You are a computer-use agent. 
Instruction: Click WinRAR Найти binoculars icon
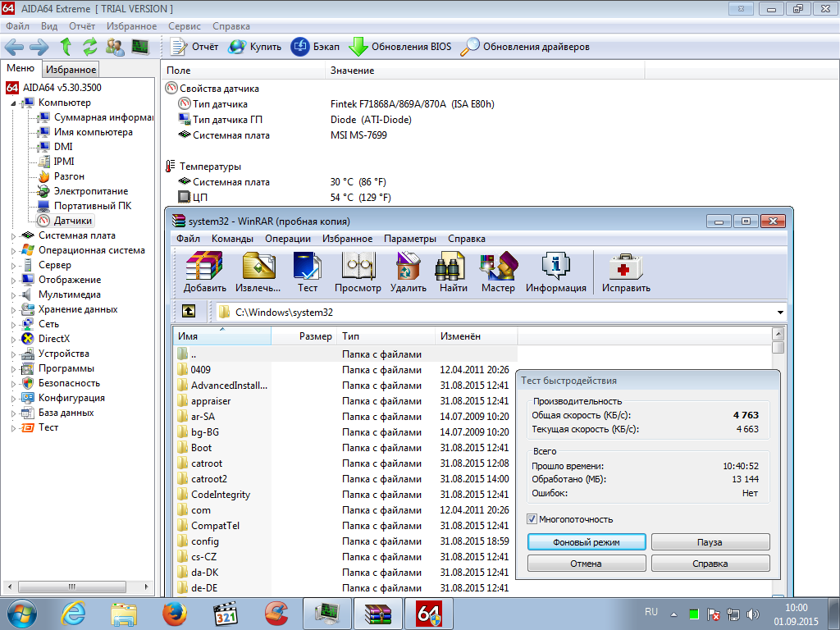pyautogui.click(x=453, y=272)
